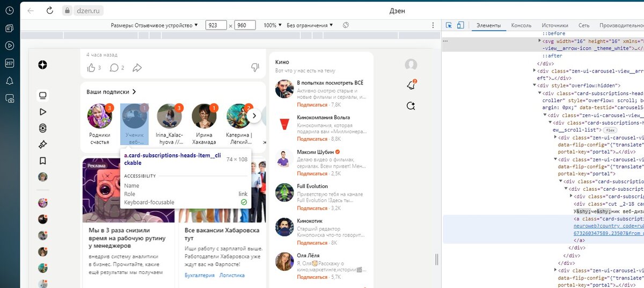Open the responsive device size dropdown
This screenshot has height=288, width=644.
tap(155, 25)
